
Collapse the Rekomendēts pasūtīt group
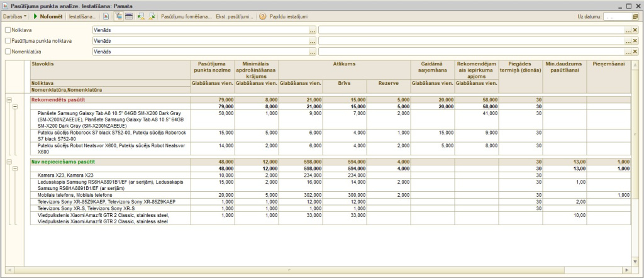pyautogui.click(x=9, y=99)
